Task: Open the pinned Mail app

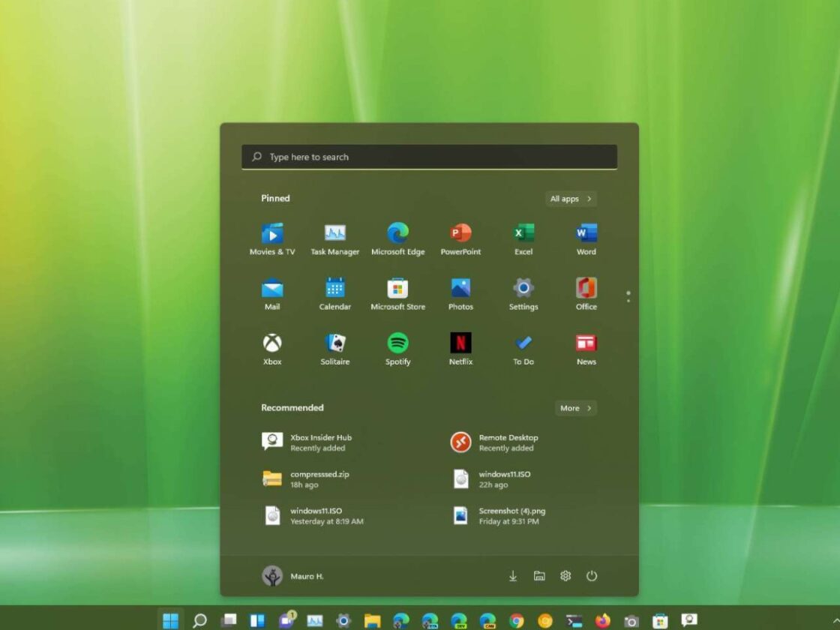Action: pyautogui.click(x=272, y=294)
